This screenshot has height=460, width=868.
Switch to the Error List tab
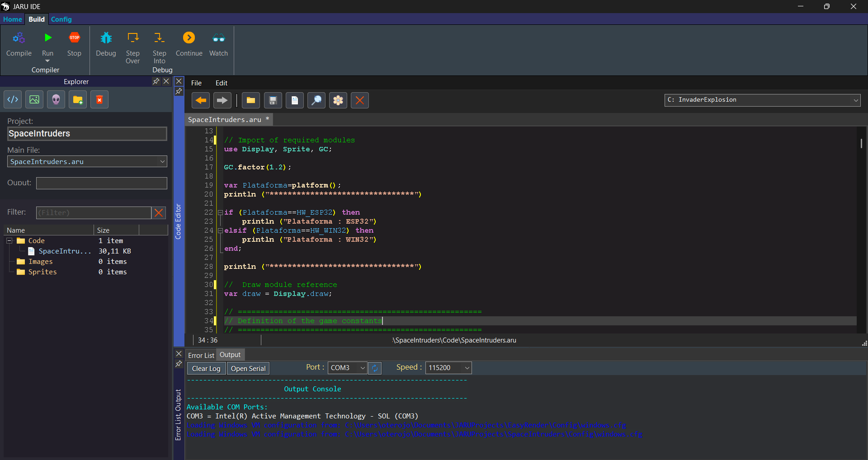coord(201,355)
